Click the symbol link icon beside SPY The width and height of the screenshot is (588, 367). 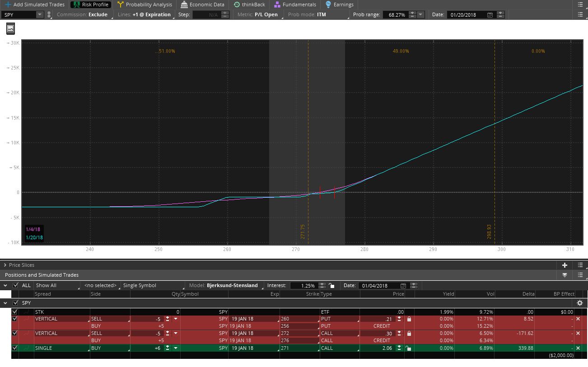[49, 15]
